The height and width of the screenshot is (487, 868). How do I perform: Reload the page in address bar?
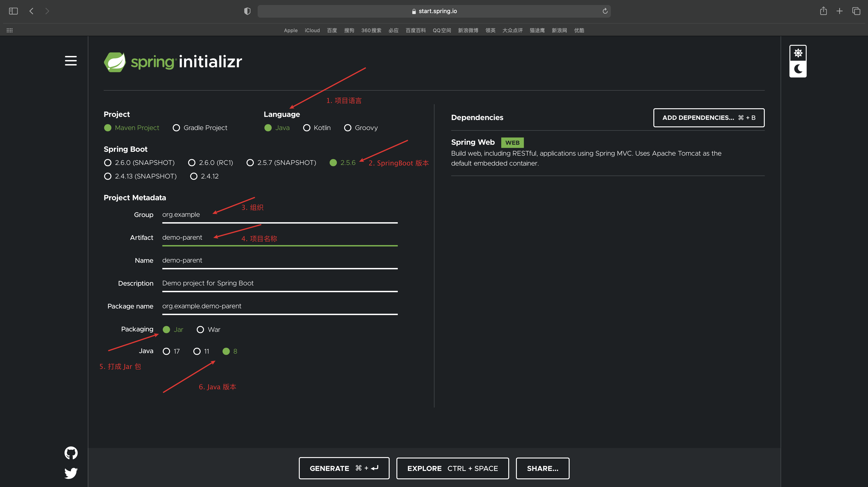(605, 11)
